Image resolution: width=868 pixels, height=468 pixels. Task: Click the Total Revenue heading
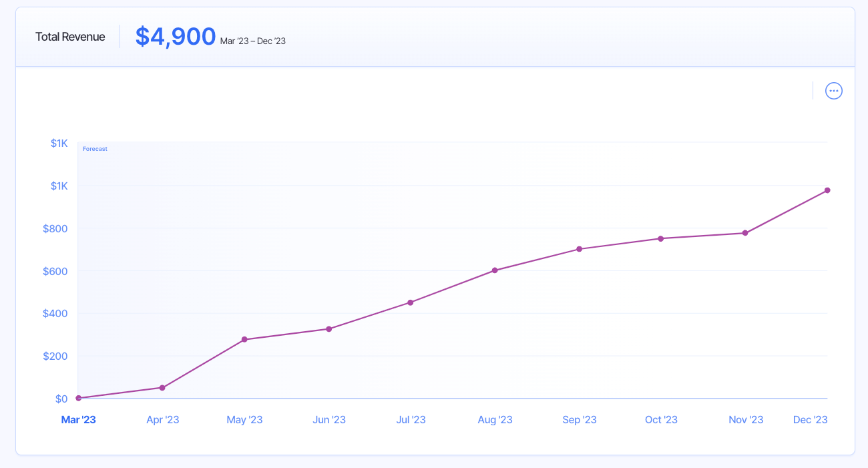[x=70, y=36]
